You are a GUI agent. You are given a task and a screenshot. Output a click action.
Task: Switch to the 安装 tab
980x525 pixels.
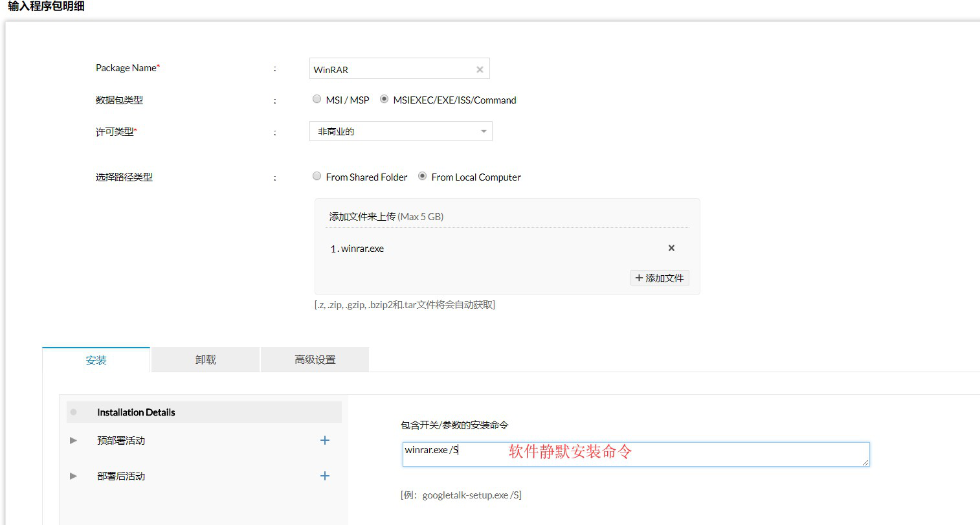click(x=96, y=360)
